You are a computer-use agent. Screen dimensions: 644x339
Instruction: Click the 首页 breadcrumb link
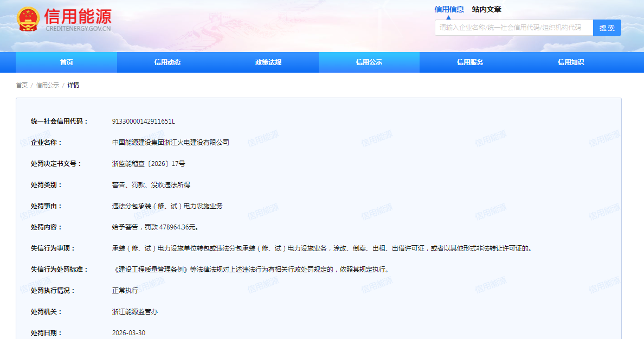22,85
